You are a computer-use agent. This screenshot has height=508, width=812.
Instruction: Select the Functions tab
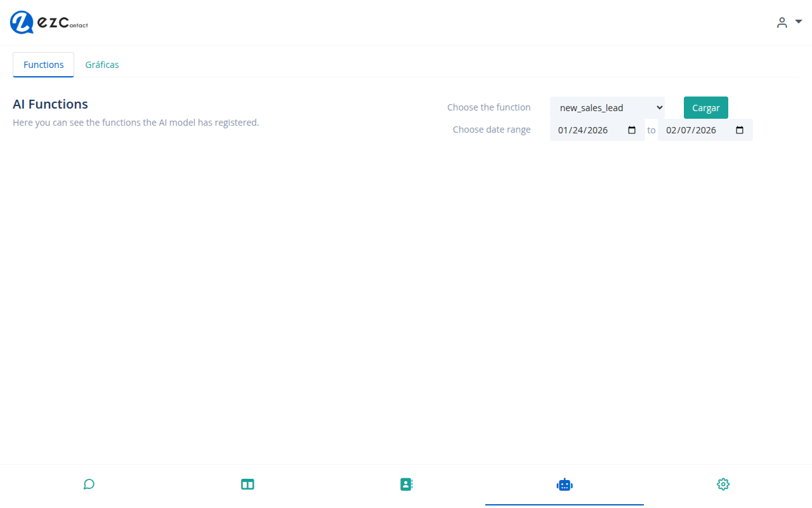43,65
